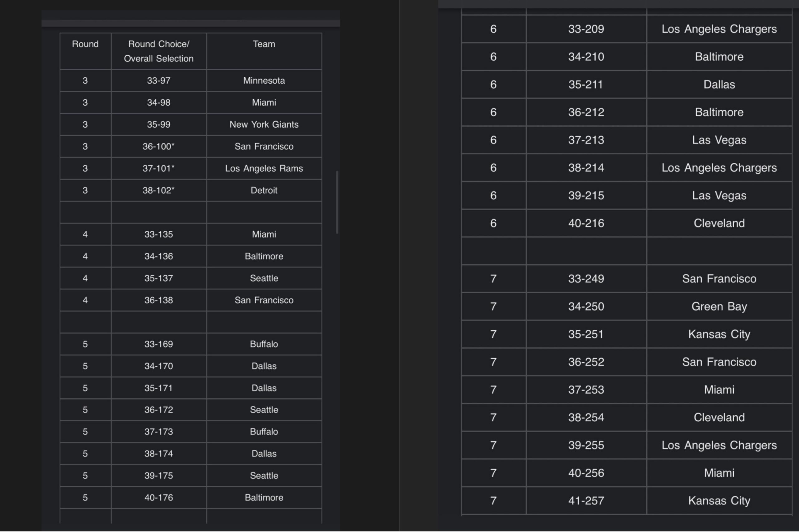Select the '34-98' cell
The height and width of the screenshot is (532, 799).
[159, 103]
